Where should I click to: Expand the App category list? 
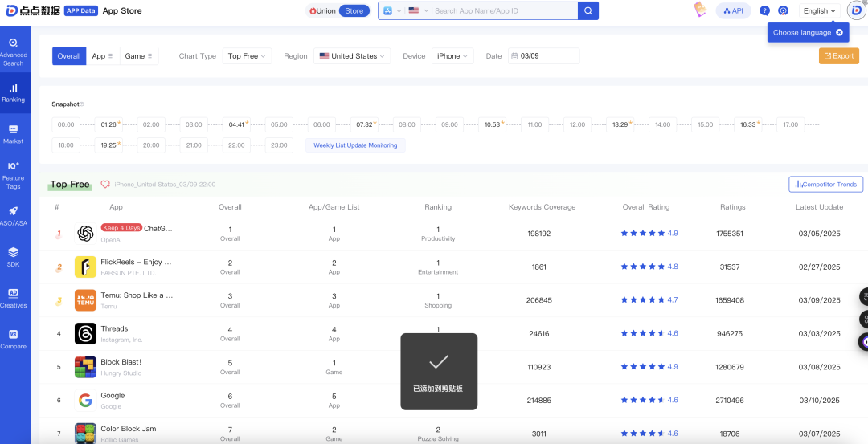[x=103, y=56]
